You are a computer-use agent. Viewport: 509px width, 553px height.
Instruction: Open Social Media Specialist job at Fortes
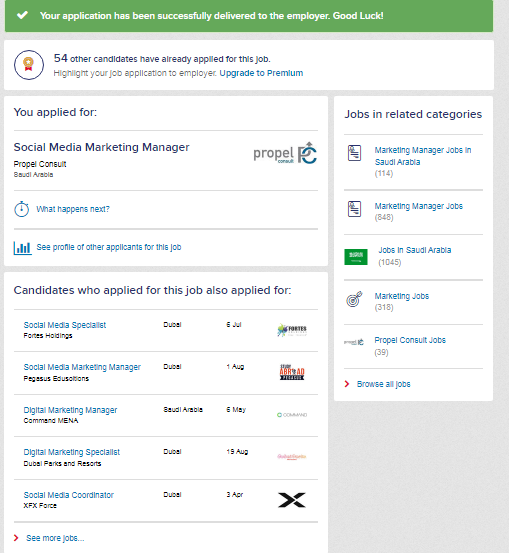pos(65,325)
